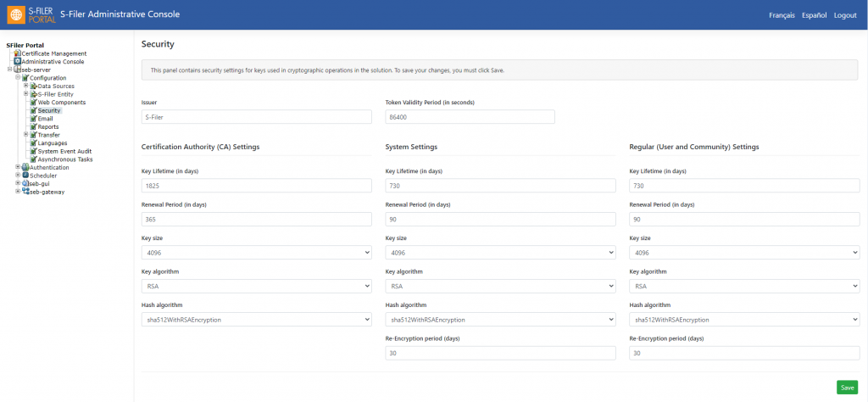Click the Certificate Management icon in tree
This screenshot has width=868, height=402.
coord(18,53)
